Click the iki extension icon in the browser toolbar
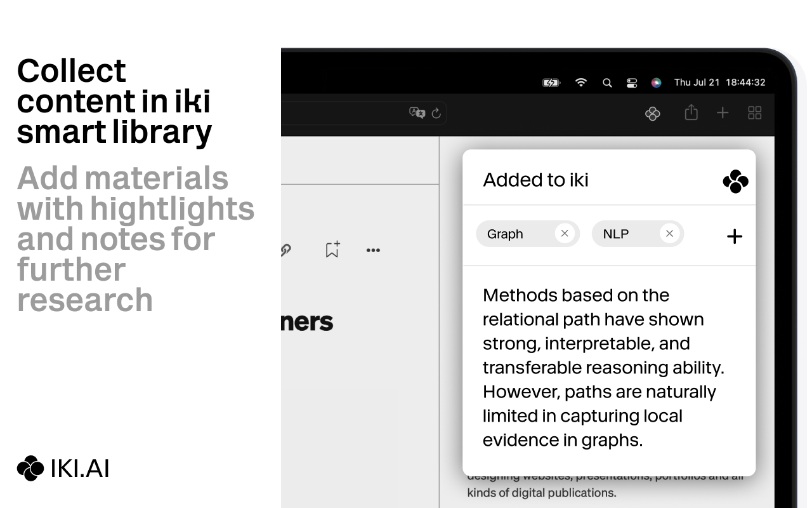Screen dimensions: 812x508 (652, 113)
